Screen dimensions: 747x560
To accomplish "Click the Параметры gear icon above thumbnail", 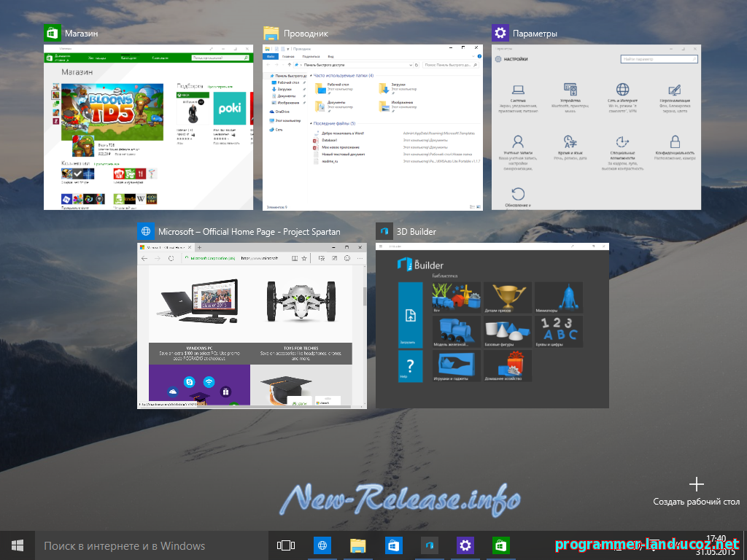I will point(500,34).
